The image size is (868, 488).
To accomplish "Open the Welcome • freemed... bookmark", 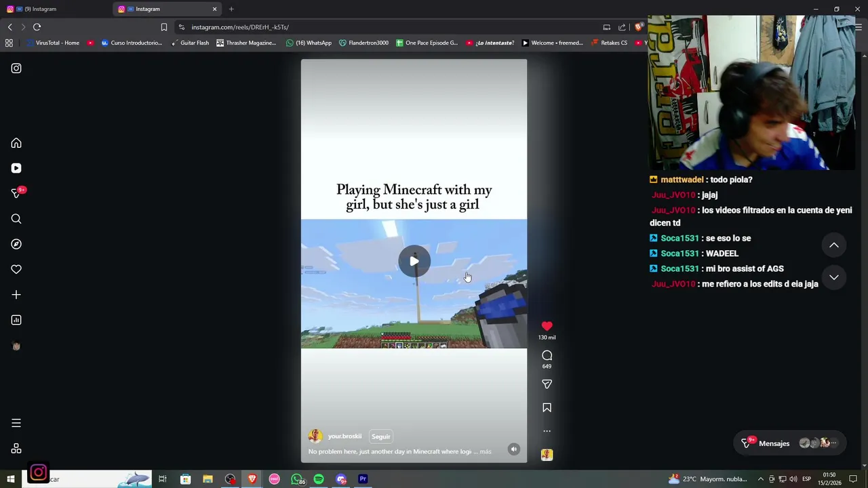I will pos(552,43).
